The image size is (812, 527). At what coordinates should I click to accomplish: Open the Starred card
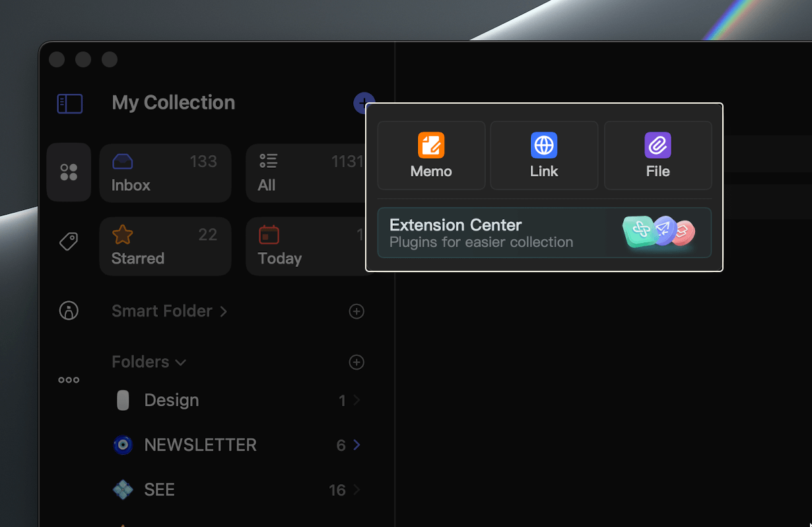165,246
